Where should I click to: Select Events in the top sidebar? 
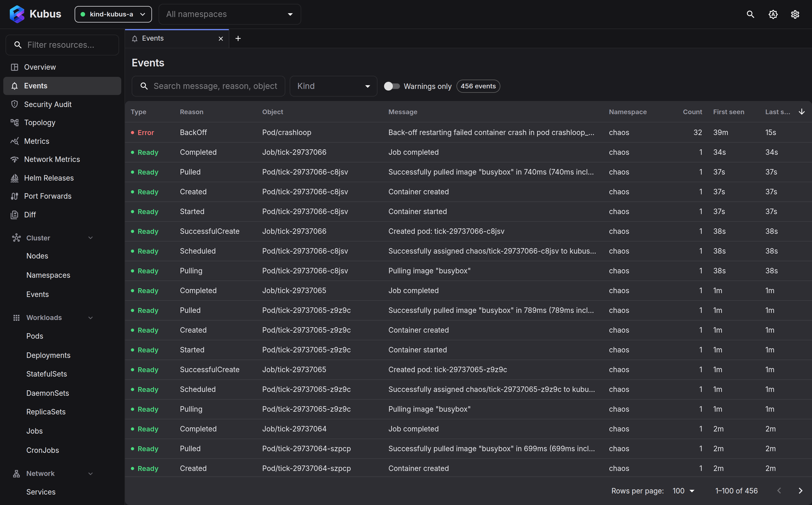[62, 86]
